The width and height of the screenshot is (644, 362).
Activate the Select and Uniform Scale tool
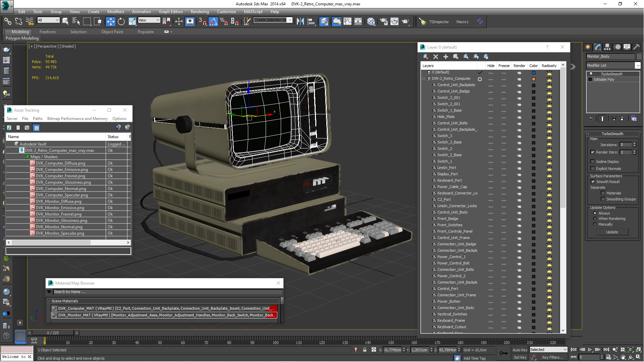[x=132, y=21]
